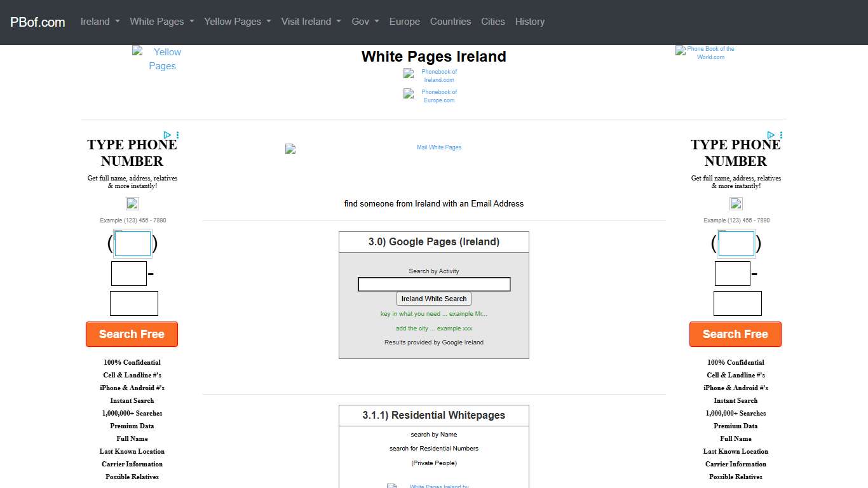Click the Yellow Pages image icon
Image resolution: width=868 pixels, height=488 pixels.
(x=136, y=51)
